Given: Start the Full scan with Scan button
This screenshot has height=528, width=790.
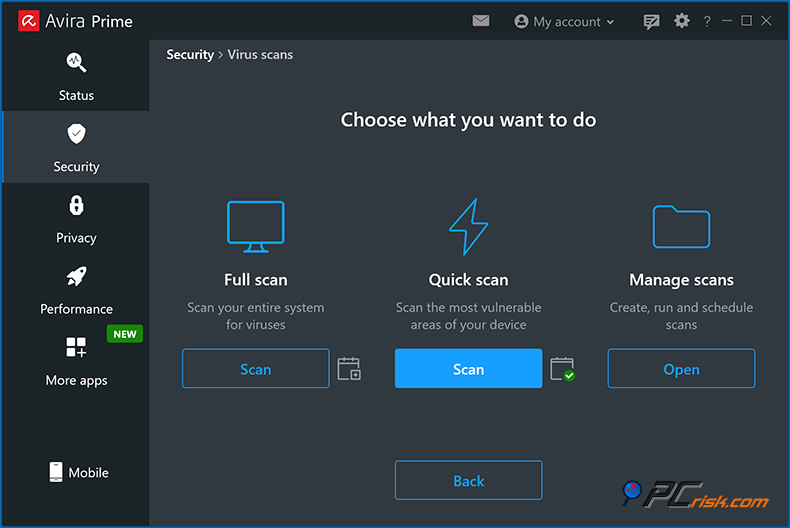Looking at the screenshot, I should click(255, 369).
